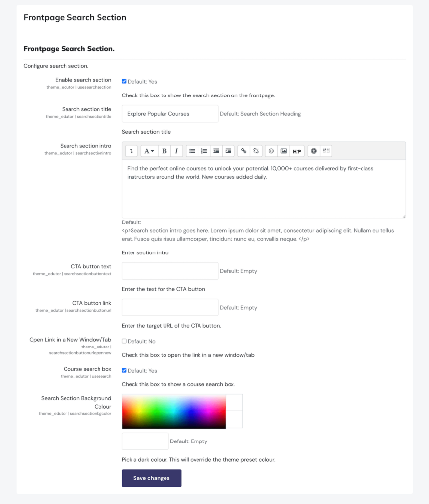
Task: Click the Save changes button
Action: click(151, 477)
